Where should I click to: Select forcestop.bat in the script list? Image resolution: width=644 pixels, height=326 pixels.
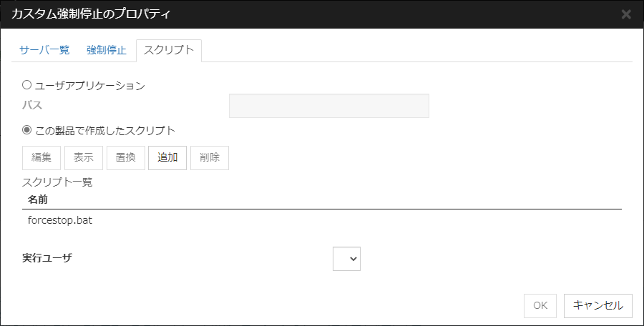(60, 220)
